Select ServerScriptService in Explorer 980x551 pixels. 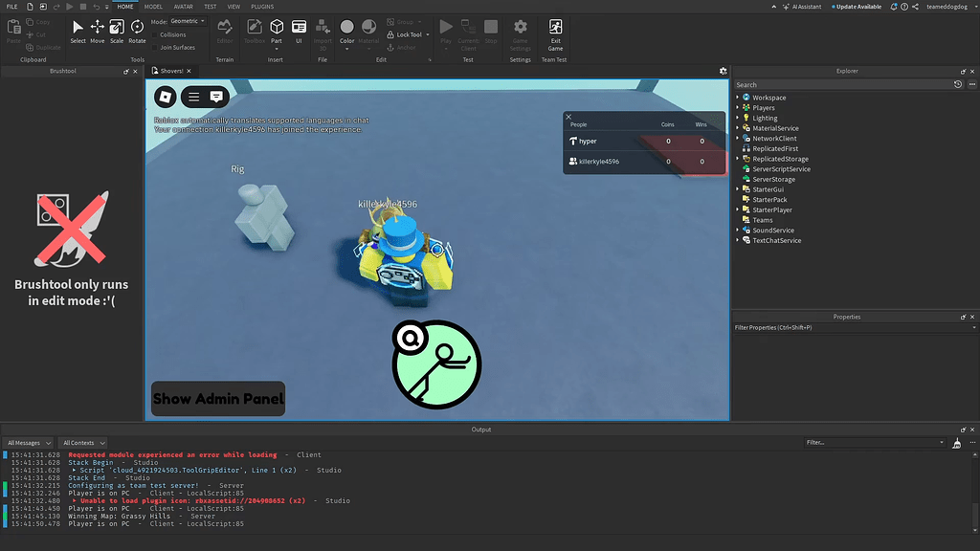point(781,169)
